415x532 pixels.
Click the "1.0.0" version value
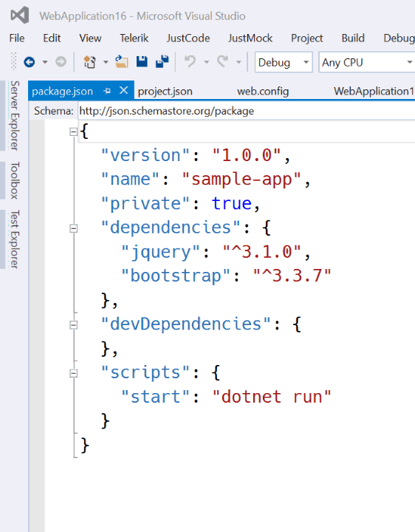click(x=247, y=155)
